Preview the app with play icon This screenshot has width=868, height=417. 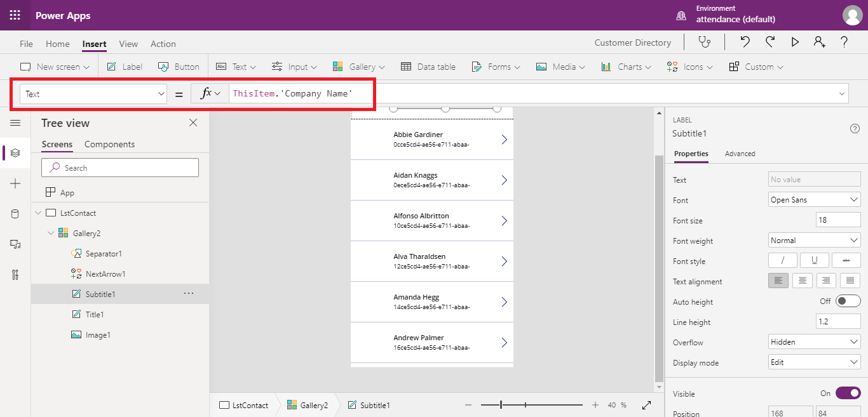(795, 43)
